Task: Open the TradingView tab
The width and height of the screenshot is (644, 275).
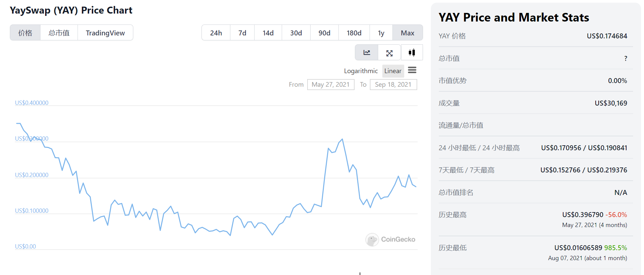Action: (x=105, y=33)
